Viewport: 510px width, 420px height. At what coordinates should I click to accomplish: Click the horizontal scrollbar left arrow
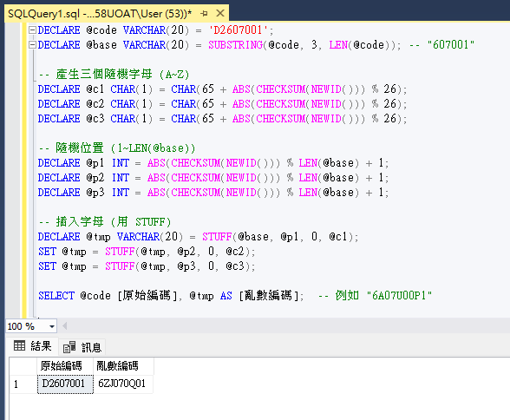(64, 326)
